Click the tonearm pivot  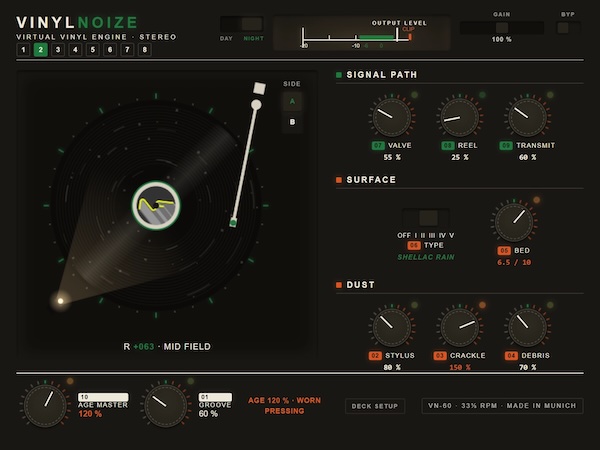click(x=256, y=104)
